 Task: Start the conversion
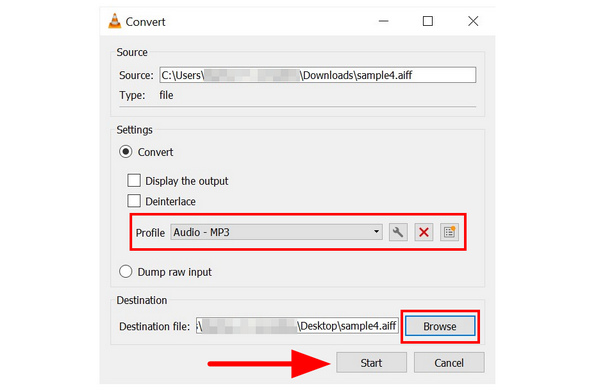click(371, 363)
